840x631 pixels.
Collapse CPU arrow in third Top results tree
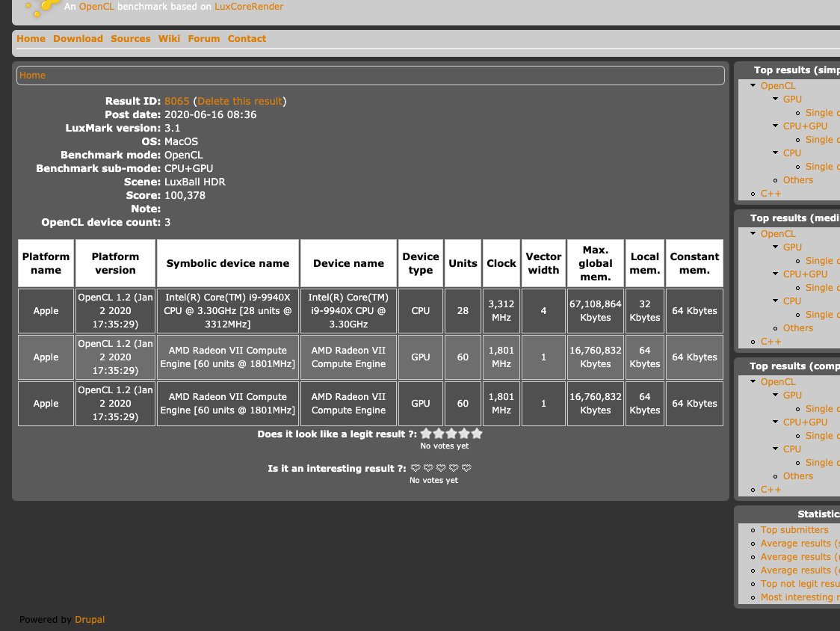pos(775,449)
